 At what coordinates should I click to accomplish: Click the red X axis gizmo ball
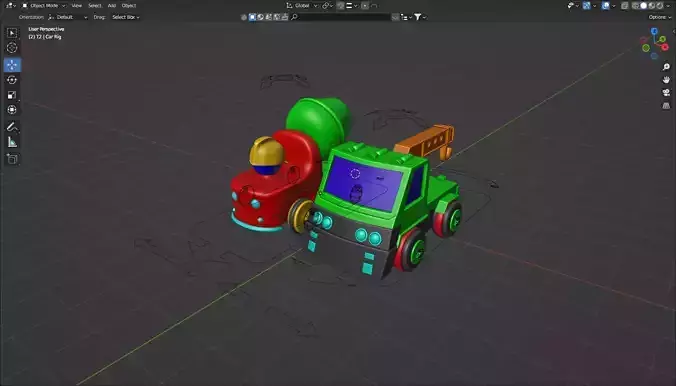(665, 47)
